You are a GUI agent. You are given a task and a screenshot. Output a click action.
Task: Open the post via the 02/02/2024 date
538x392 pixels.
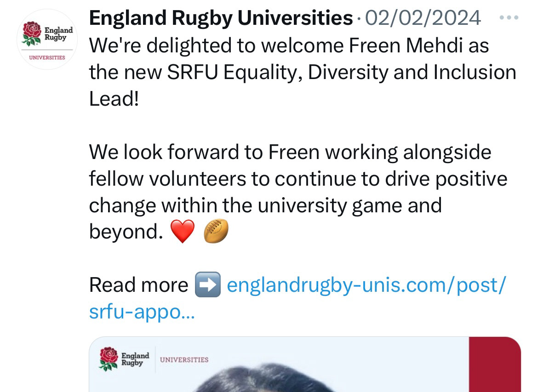[x=423, y=18]
